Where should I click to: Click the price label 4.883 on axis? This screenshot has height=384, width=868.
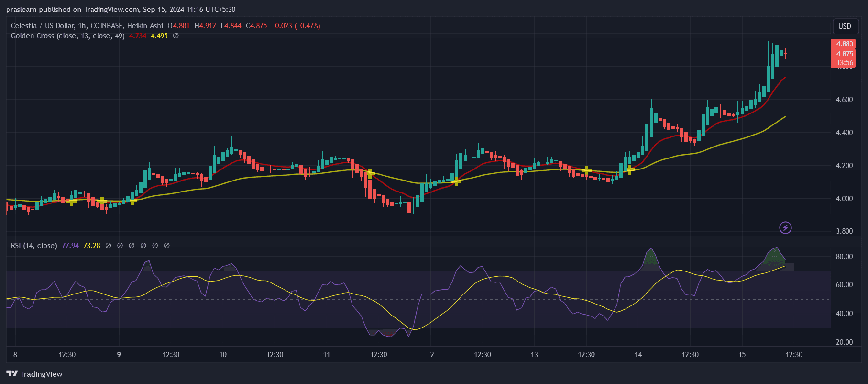coord(845,44)
